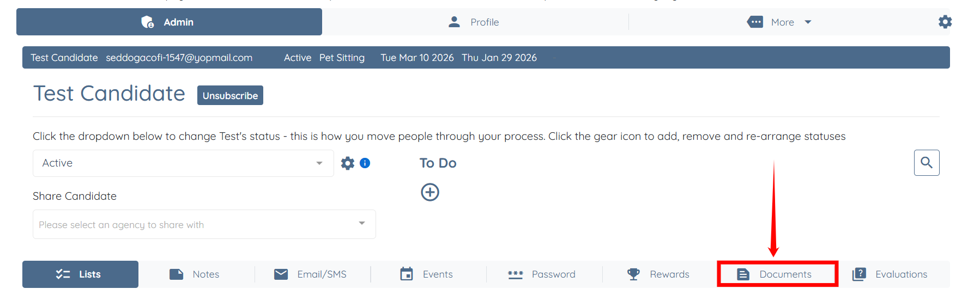Switch to the Documents tab
980x301 pixels.
pos(777,274)
